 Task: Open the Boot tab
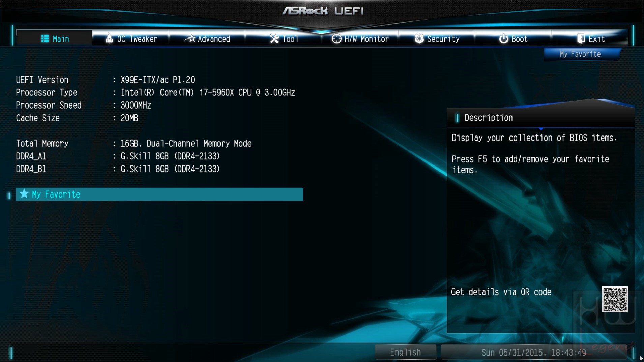coord(513,39)
